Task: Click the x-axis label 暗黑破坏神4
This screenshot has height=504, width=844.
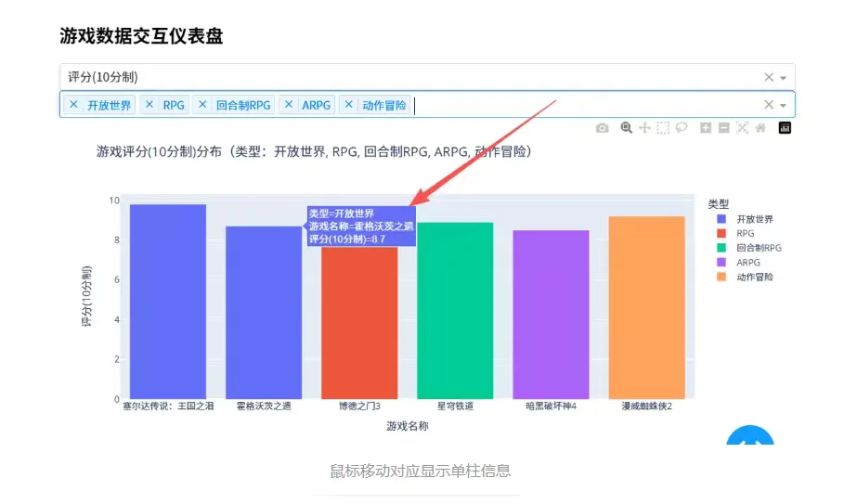Action: [552, 407]
